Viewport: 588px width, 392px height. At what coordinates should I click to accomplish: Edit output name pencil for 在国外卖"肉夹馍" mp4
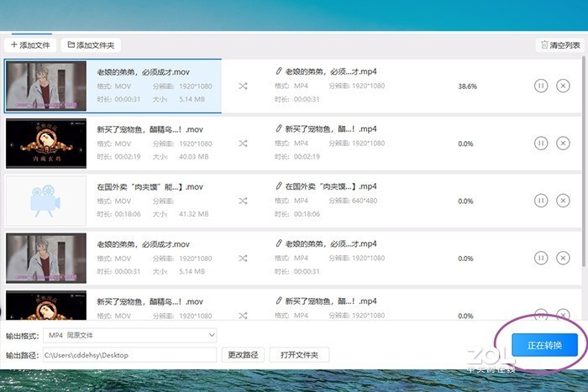[x=278, y=186]
